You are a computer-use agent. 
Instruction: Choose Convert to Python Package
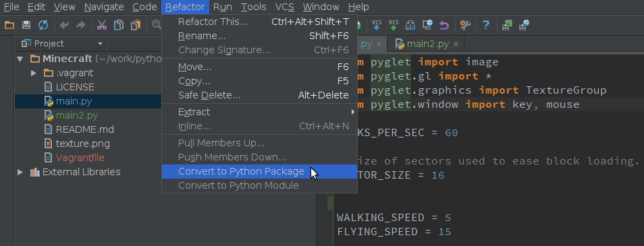[260, 171]
